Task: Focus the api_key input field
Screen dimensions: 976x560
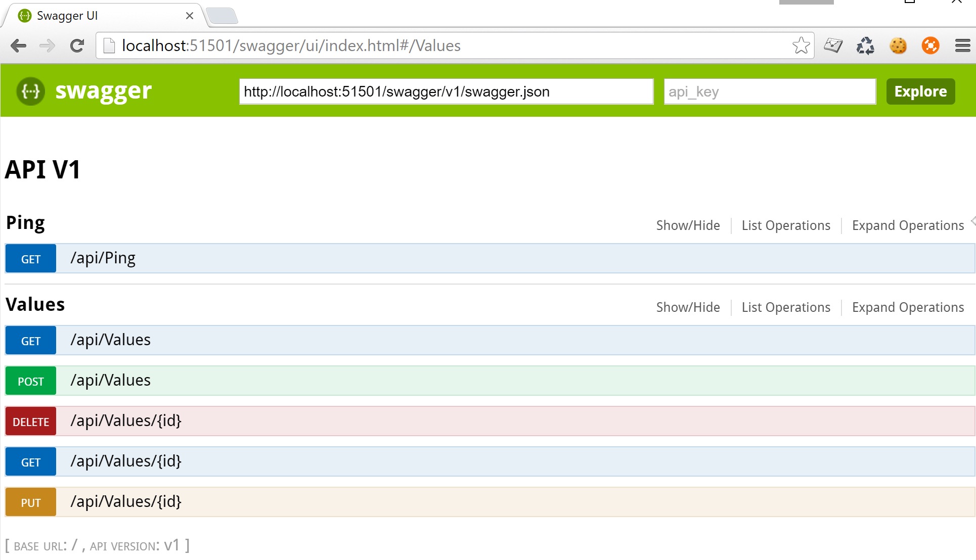Action: pyautogui.click(x=769, y=91)
